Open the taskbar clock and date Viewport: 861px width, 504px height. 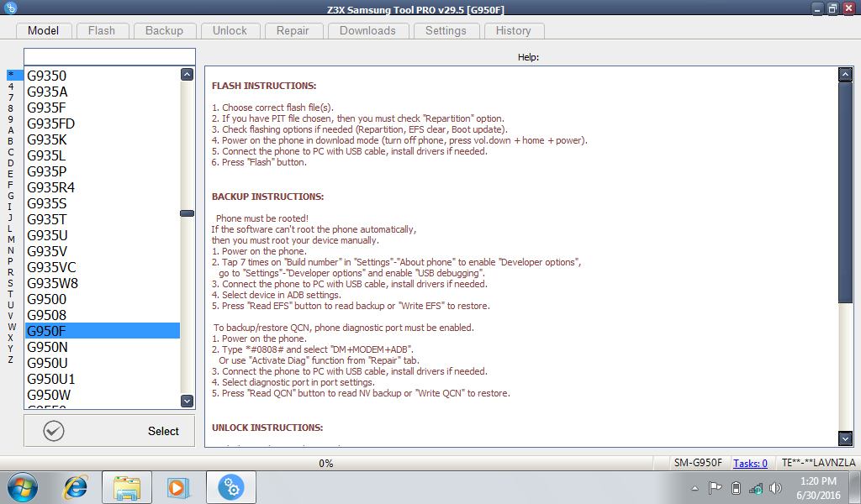click(818, 487)
